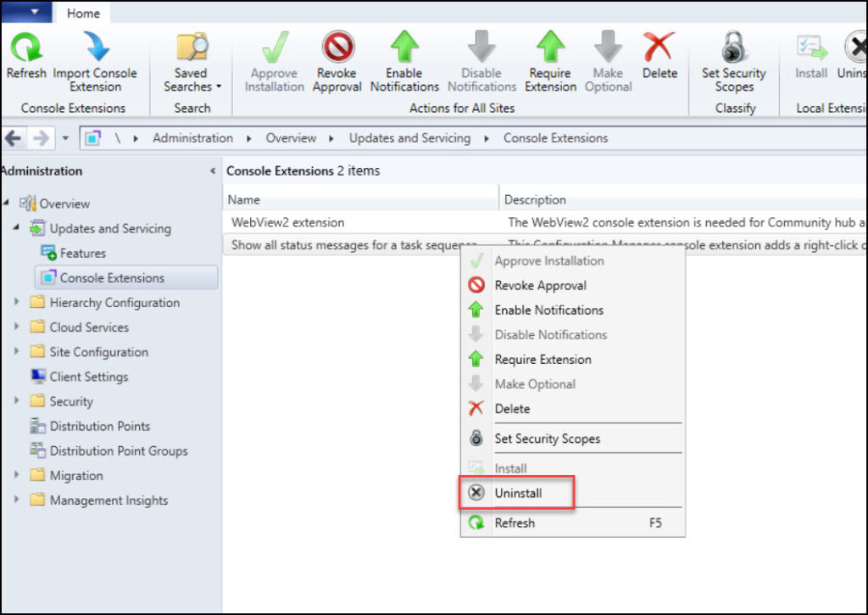The width and height of the screenshot is (868, 615).
Task: Go back with the navigation back arrow
Action: pos(14,138)
